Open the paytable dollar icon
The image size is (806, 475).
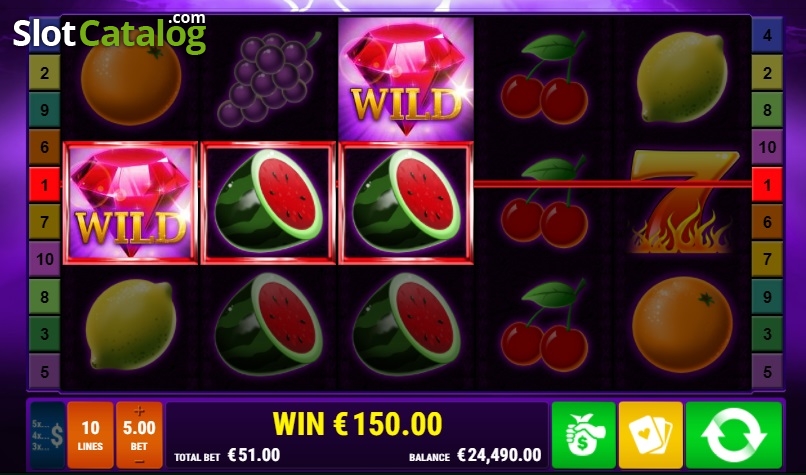48,435
